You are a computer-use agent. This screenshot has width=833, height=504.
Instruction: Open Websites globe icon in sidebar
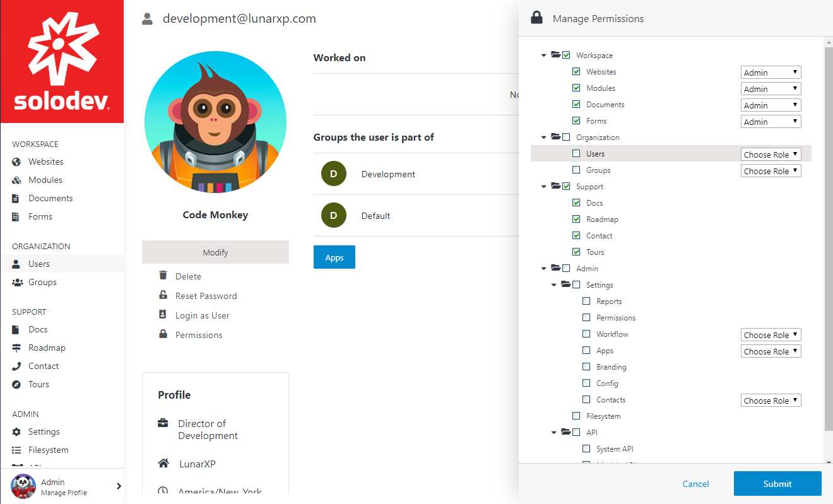click(16, 162)
